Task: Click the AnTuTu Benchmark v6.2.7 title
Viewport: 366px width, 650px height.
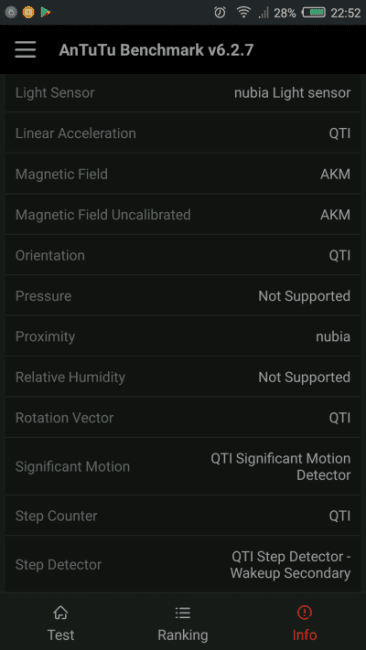Action: click(x=156, y=50)
